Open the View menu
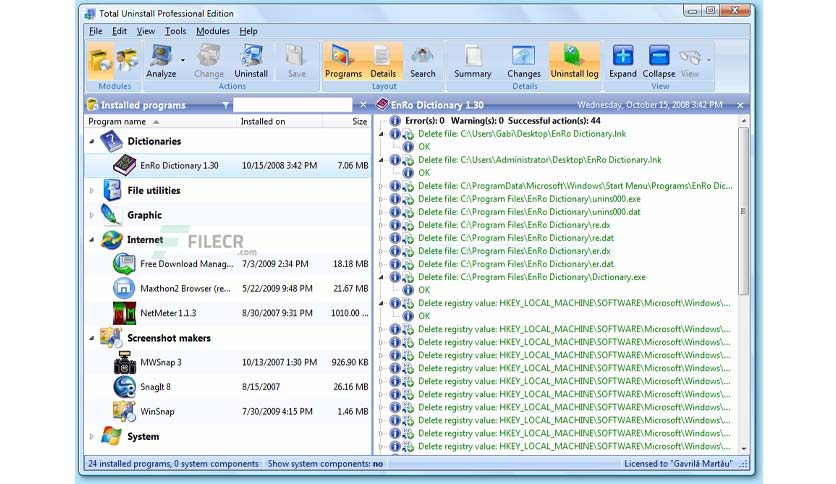 coord(146,31)
